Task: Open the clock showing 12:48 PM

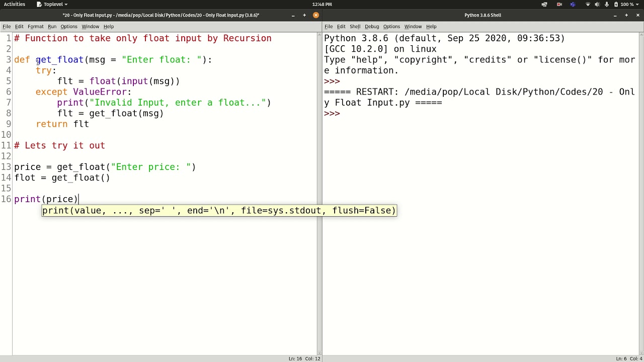Action: pos(322,4)
